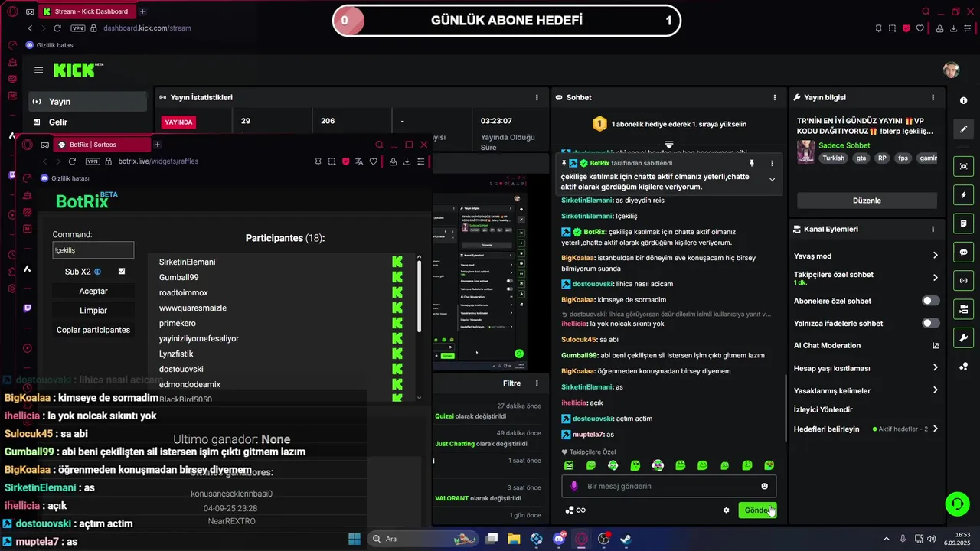Open the Filtre three-dot menu in activity feed
Screen dimensions: 980x551
[537, 383]
